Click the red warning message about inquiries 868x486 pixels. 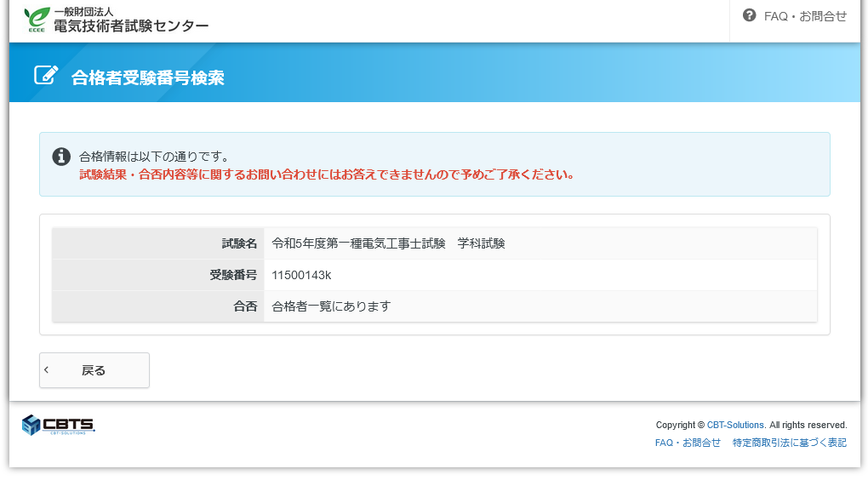327,175
